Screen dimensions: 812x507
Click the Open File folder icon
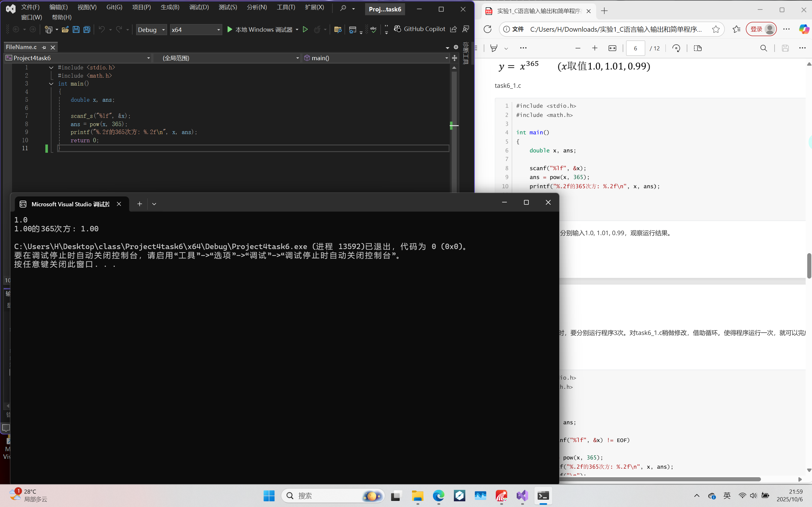[65, 29]
